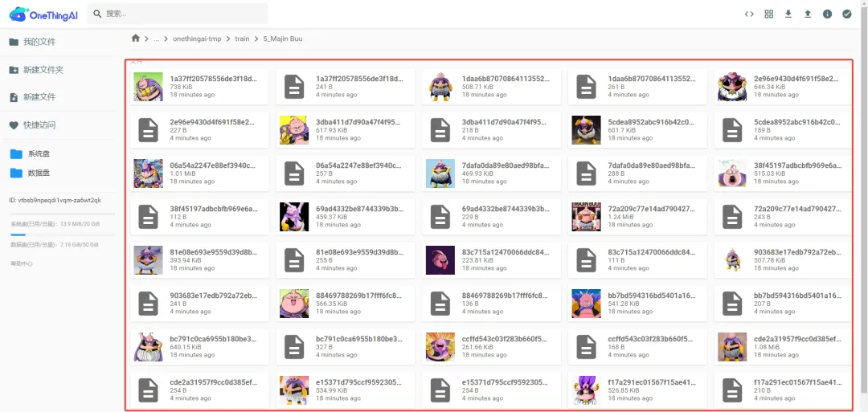Enable multiple selection checkmark icon
Screen dimensions: 868x412
(847, 14)
